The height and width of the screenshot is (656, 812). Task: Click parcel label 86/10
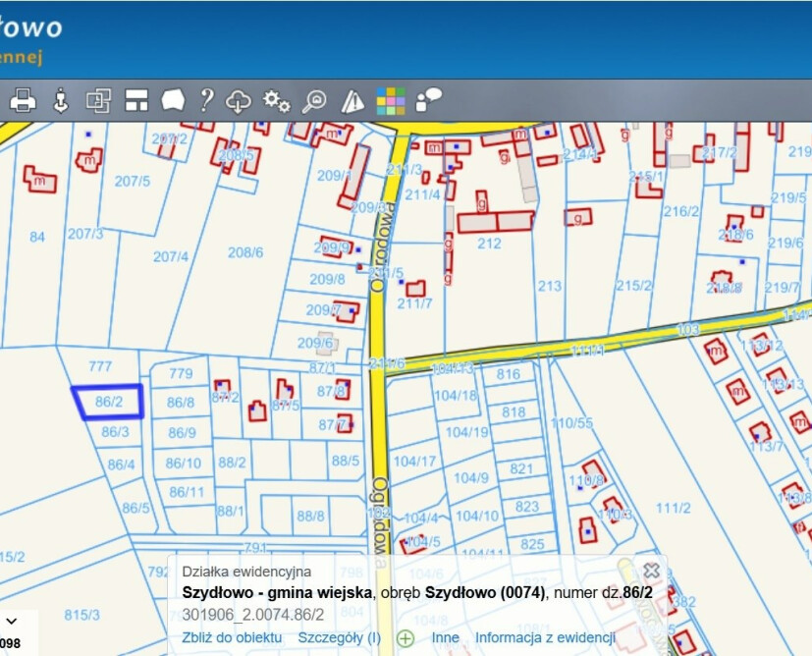click(x=184, y=463)
